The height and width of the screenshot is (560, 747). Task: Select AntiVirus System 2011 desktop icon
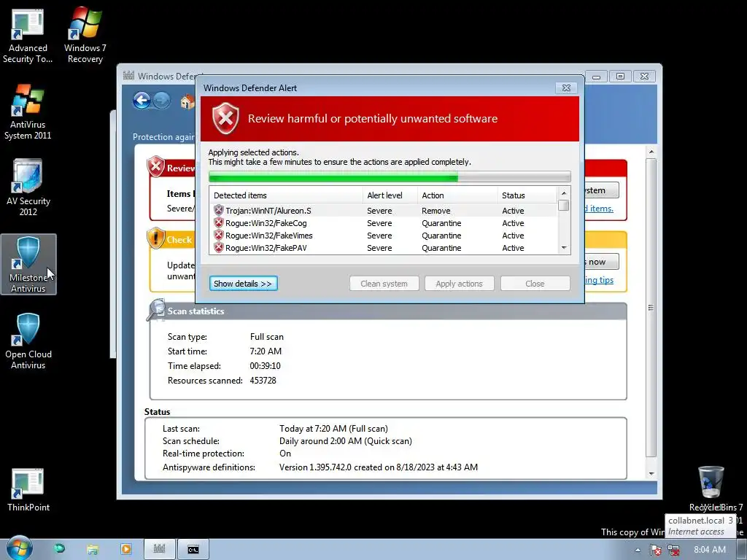(x=28, y=112)
